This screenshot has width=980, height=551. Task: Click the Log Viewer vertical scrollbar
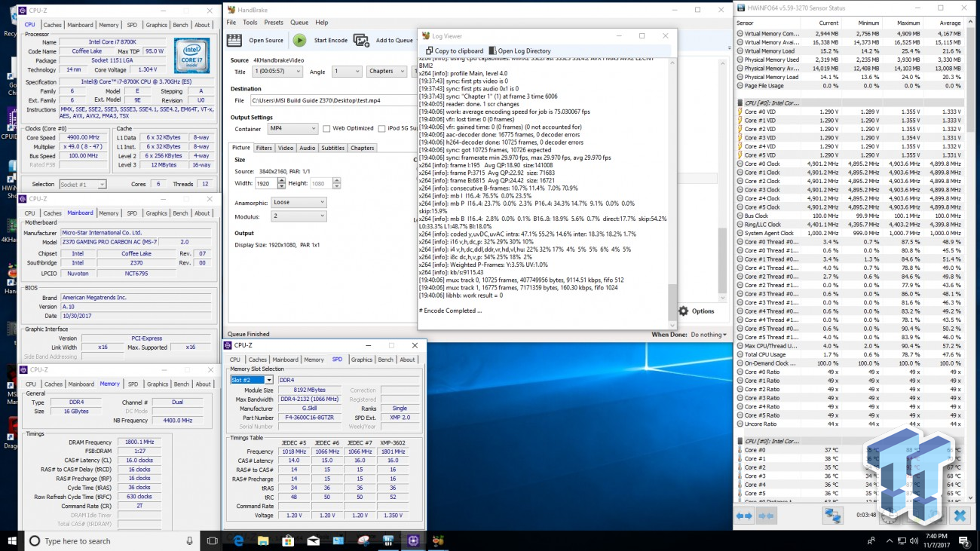672,192
